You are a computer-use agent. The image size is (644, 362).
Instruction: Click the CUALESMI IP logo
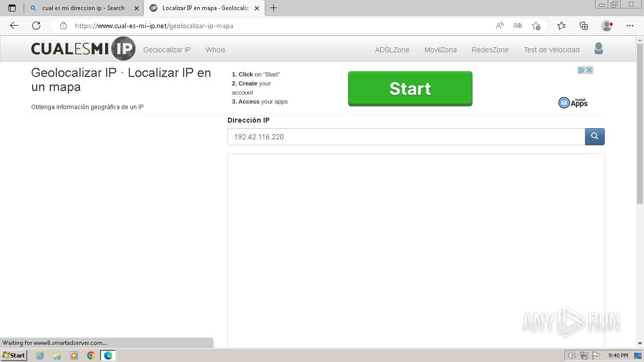tap(83, 49)
